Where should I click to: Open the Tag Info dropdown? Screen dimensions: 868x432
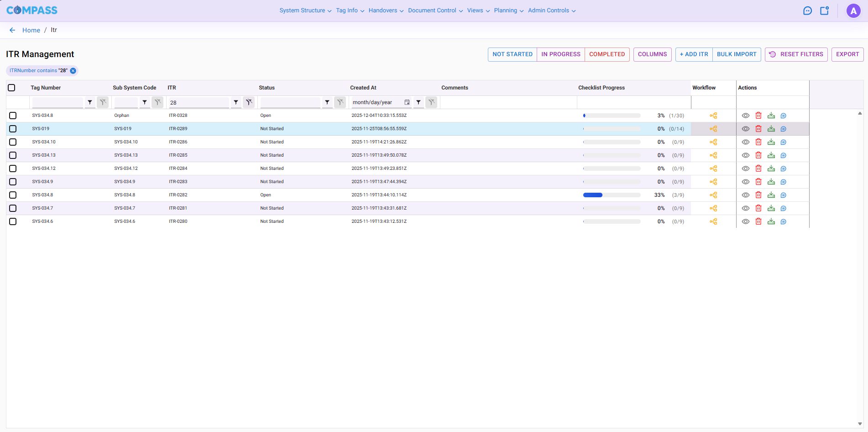click(x=349, y=10)
